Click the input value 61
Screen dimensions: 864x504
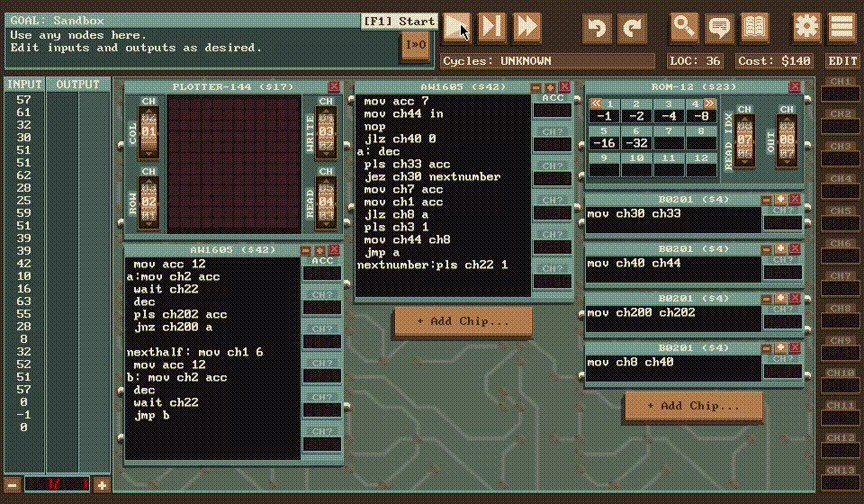tap(24, 112)
